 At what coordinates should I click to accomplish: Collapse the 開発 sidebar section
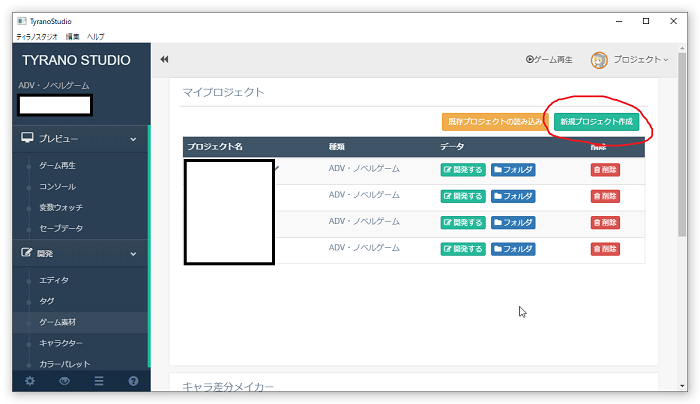point(133,254)
